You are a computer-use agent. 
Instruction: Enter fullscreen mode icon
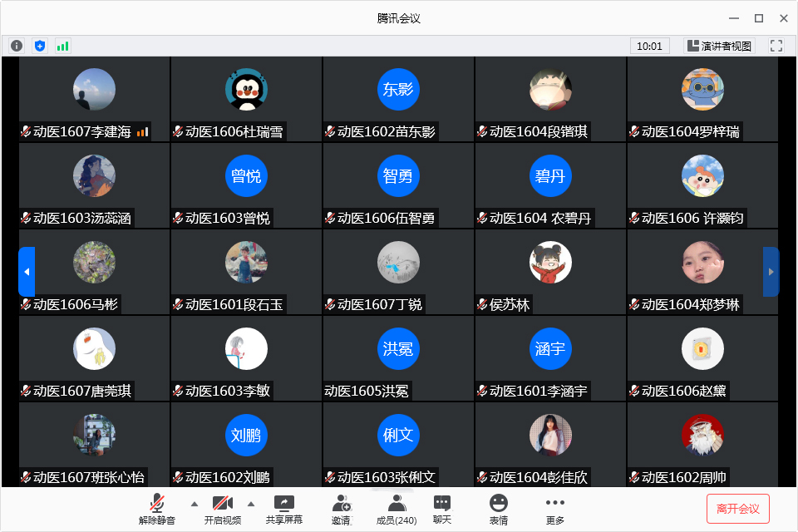pos(776,46)
